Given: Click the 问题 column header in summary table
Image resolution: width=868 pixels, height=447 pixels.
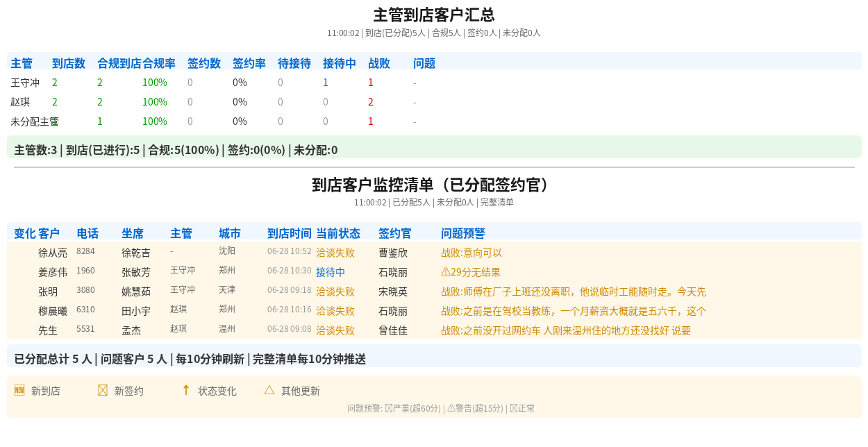Looking at the screenshot, I should pos(424,63).
